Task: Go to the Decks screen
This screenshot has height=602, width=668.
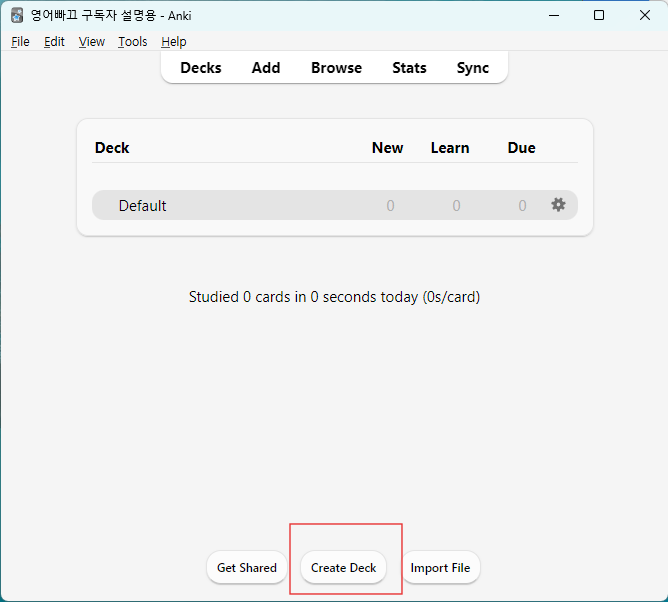Action: 201,68
